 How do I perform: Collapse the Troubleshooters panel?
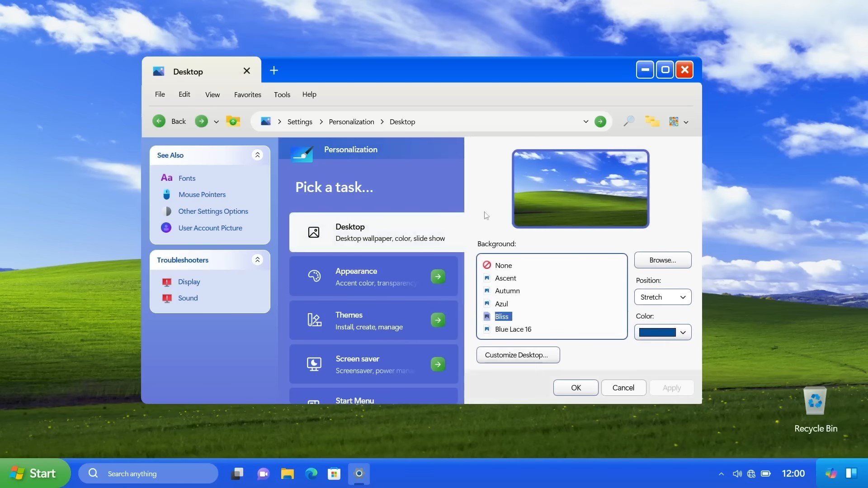click(x=257, y=260)
